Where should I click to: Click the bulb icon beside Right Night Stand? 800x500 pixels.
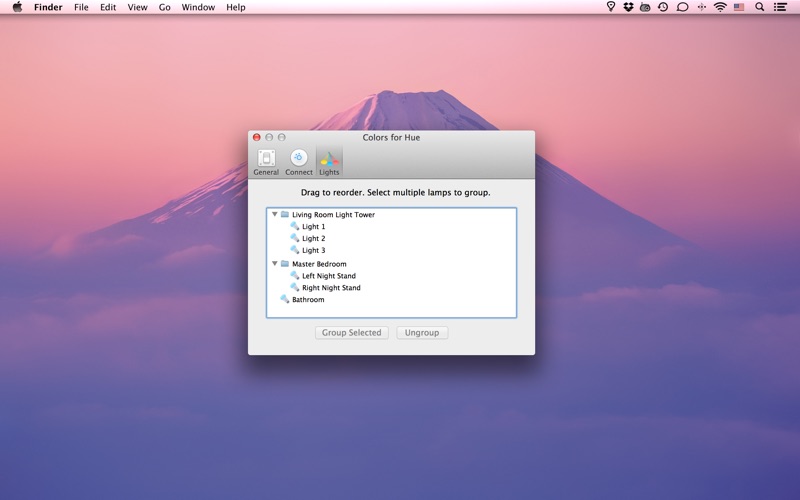[x=294, y=287]
